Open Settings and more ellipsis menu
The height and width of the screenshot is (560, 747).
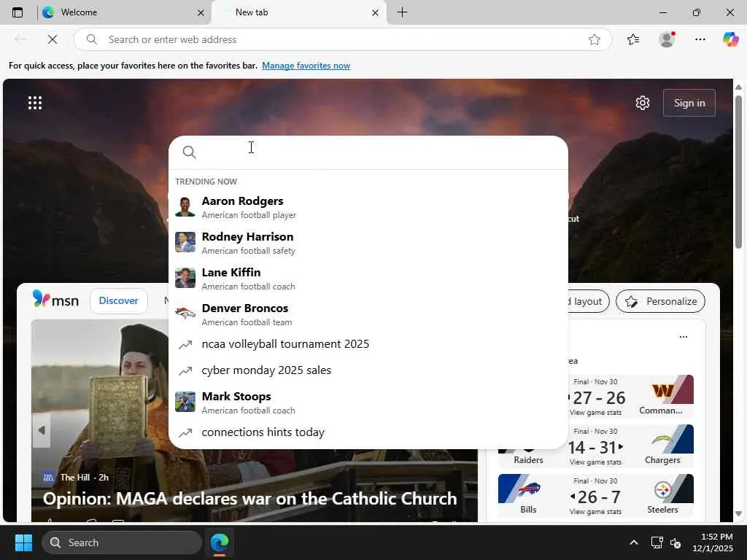click(x=700, y=39)
